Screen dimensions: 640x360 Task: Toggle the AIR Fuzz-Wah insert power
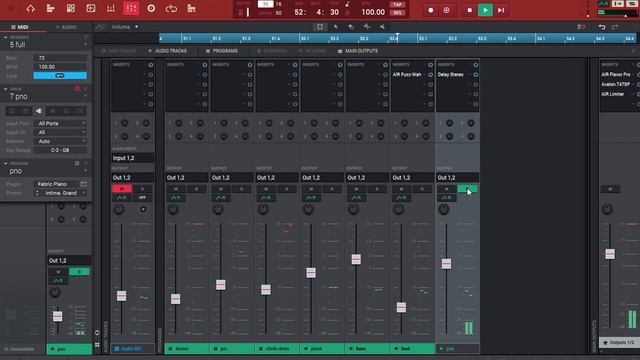430,75
